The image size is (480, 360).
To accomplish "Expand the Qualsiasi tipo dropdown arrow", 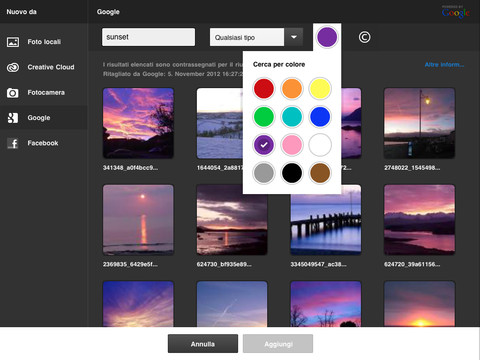I will 294,37.
